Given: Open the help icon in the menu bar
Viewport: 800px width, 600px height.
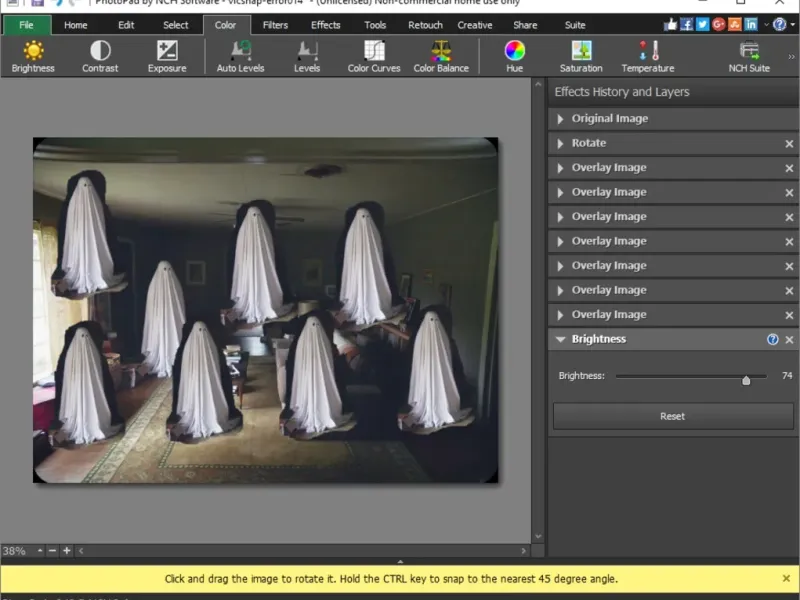Looking at the screenshot, I should click(x=779, y=24).
